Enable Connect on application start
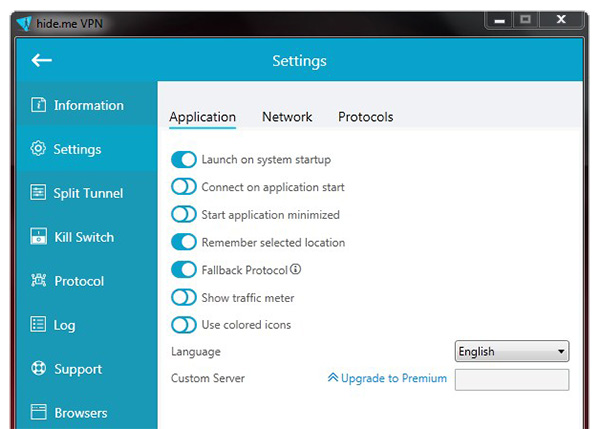600x429 pixels. pos(184,187)
